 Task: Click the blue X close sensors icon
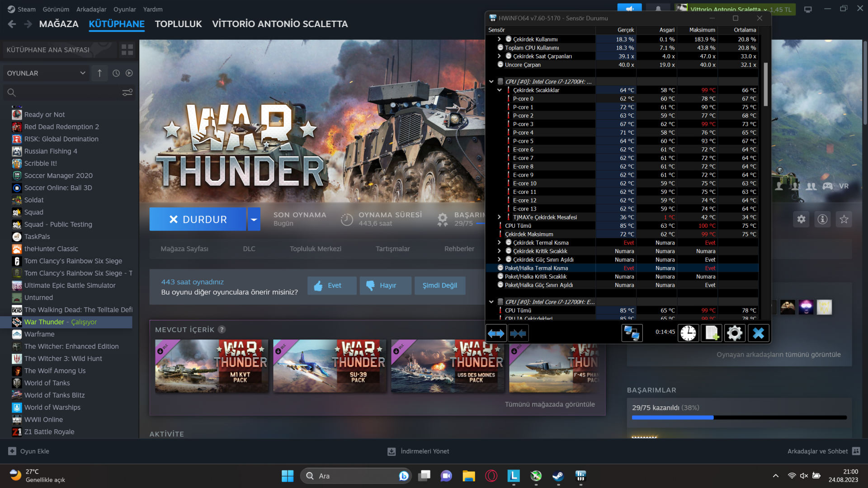[x=758, y=333]
